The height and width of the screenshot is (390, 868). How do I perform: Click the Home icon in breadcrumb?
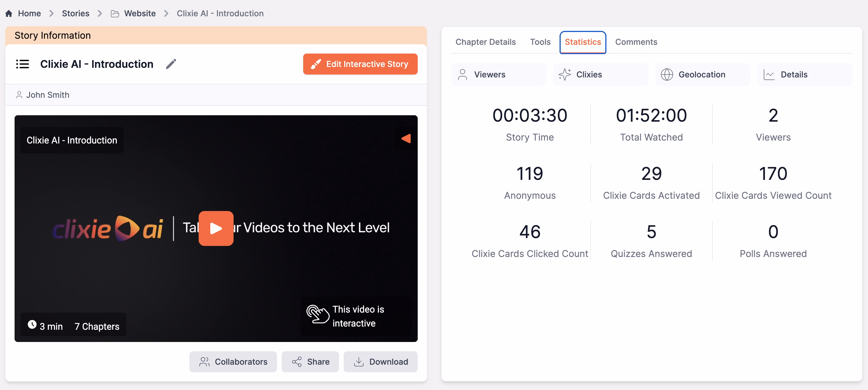pyautogui.click(x=9, y=13)
